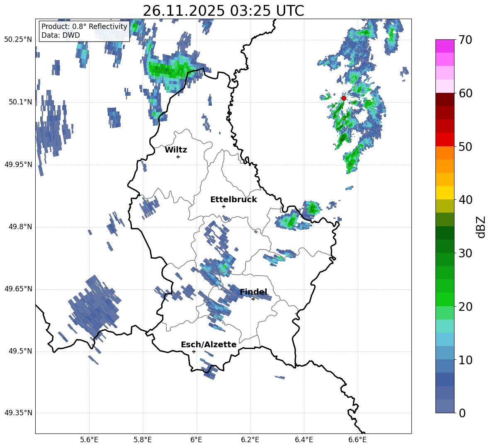Click the 49.65°N latitude label

18,288
